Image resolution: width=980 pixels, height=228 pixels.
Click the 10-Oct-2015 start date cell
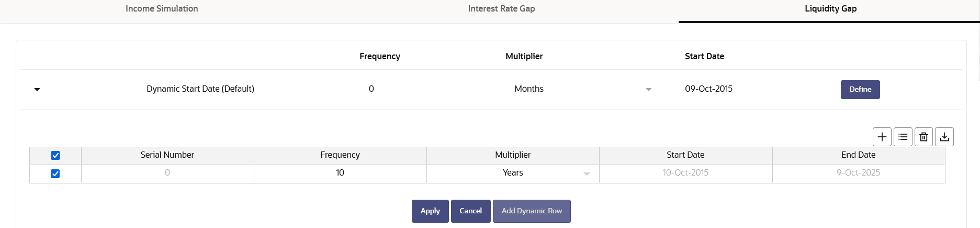(x=685, y=173)
